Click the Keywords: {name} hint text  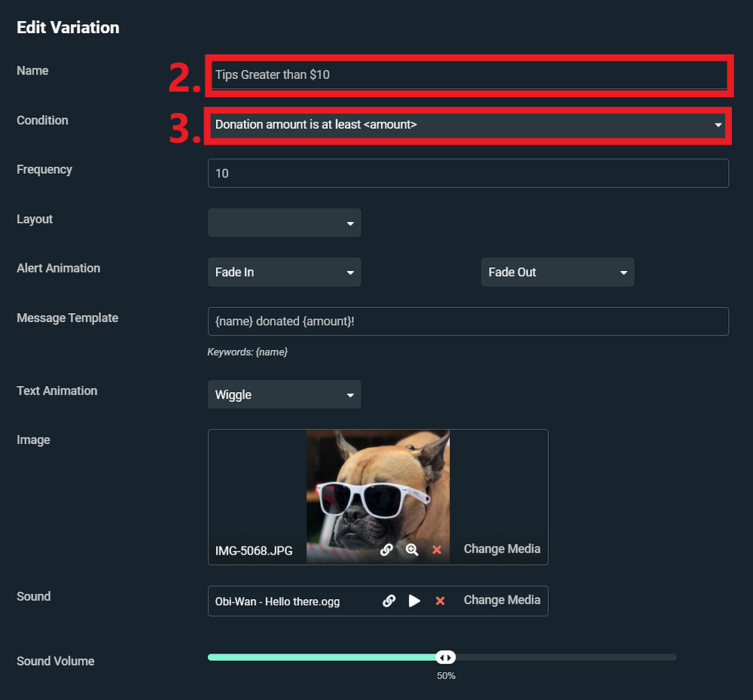pyautogui.click(x=247, y=352)
